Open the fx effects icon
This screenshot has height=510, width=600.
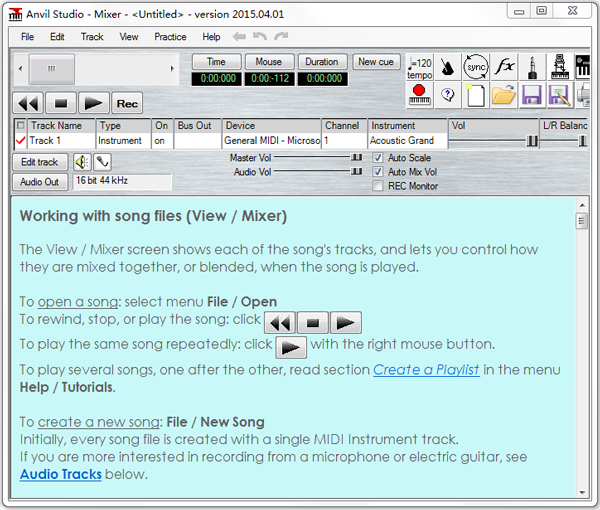[x=504, y=67]
